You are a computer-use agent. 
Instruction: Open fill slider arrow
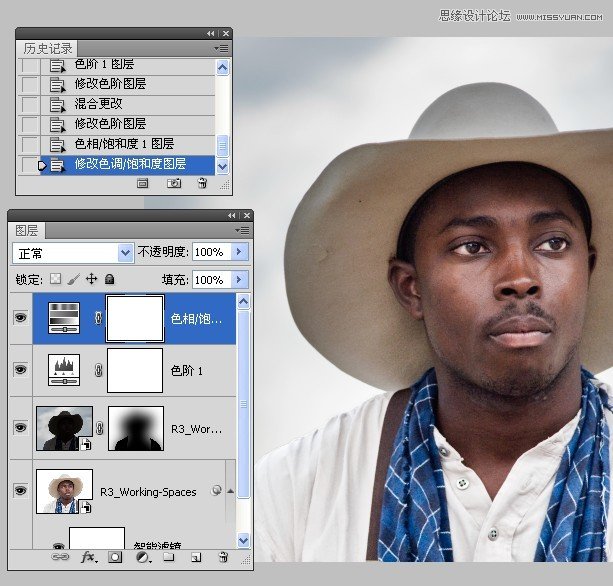239,280
